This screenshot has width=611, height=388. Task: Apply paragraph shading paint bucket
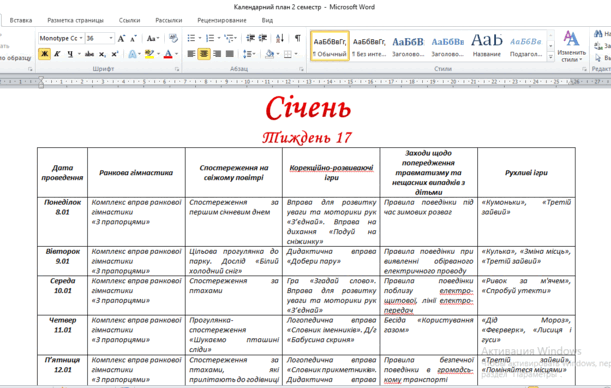pos(269,54)
